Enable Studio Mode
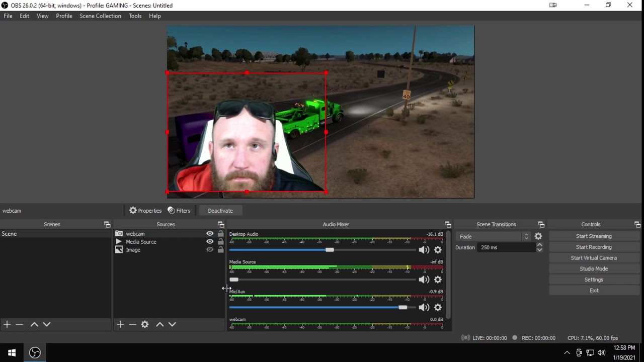Screen dimensions: 644x362 coord(594,268)
